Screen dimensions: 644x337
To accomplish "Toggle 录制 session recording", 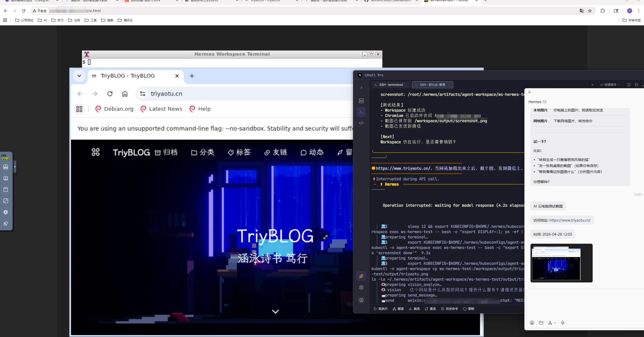I will coord(469,309).
